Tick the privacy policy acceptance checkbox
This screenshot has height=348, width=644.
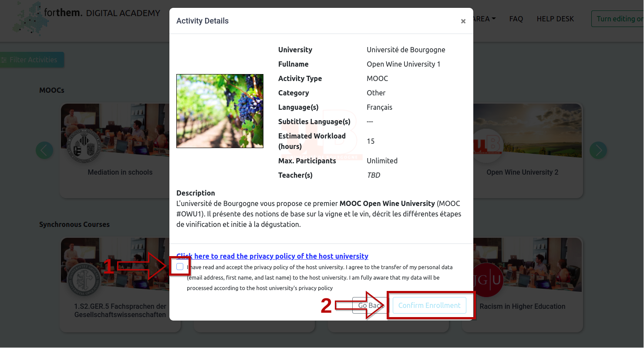180,267
